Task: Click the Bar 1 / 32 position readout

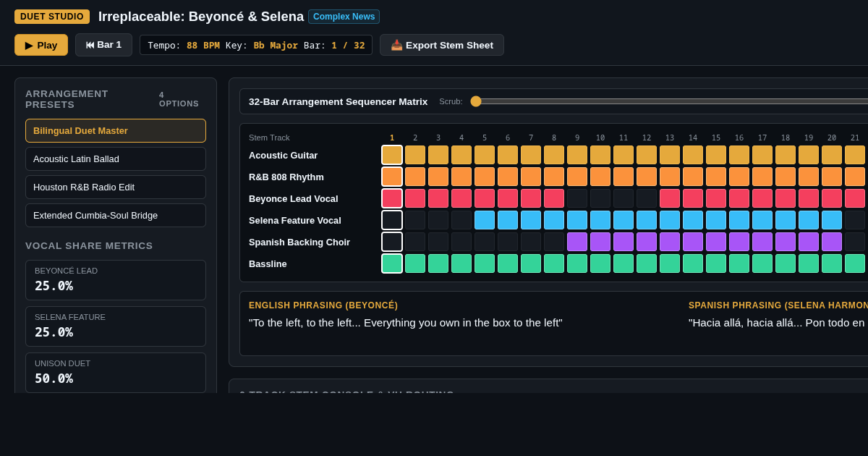Action: pos(333,45)
